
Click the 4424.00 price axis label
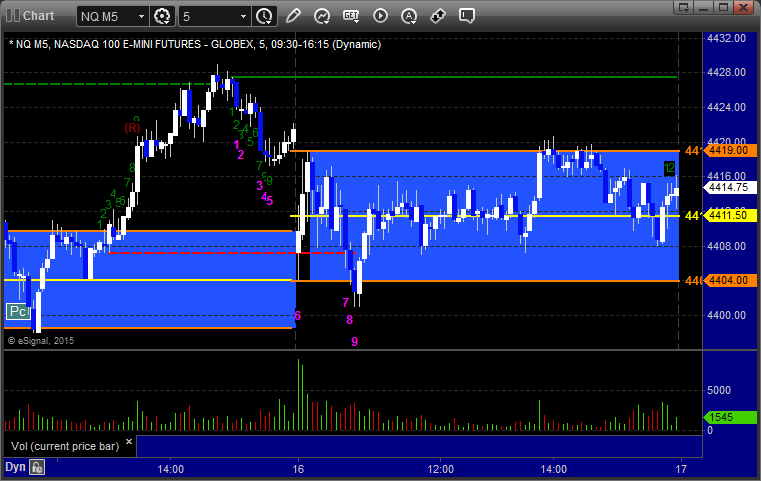pos(727,107)
